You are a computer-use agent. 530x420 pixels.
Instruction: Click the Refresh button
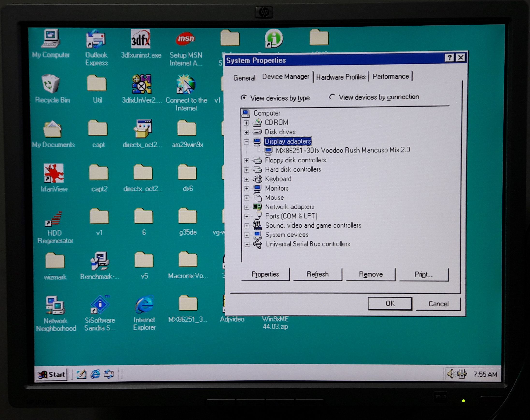[318, 274]
